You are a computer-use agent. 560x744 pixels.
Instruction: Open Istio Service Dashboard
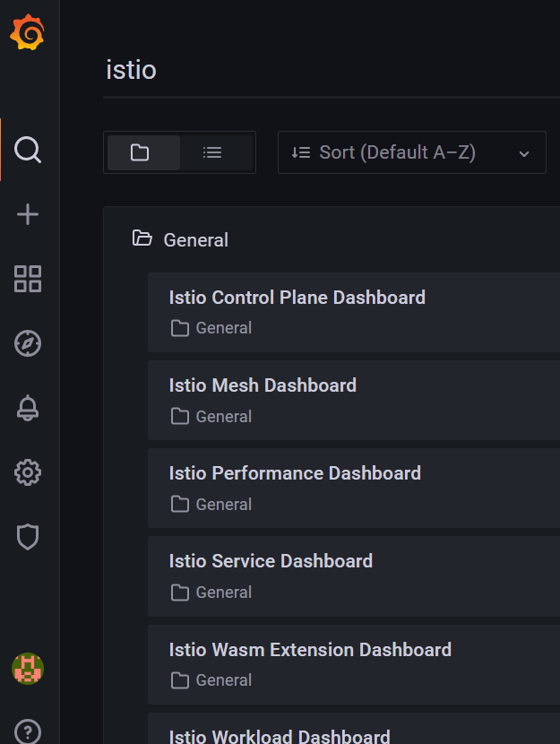(x=354, y=576)
